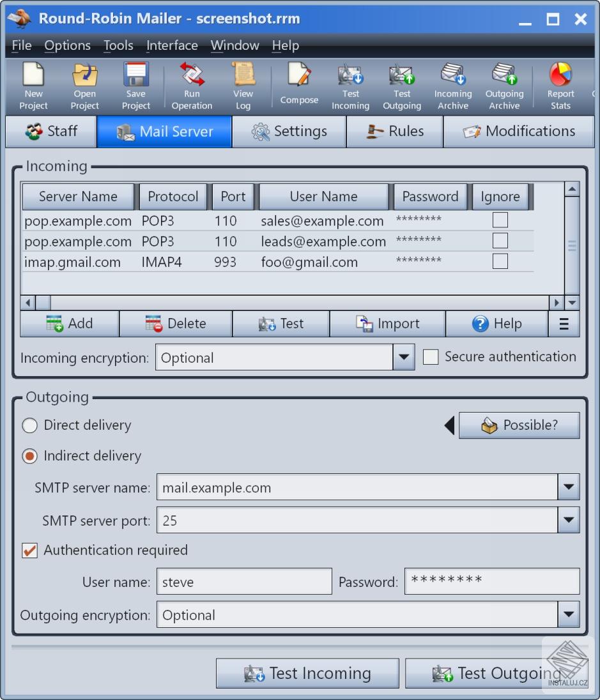
Task: Uncheck Authentication required
Action: coord(30,550)
